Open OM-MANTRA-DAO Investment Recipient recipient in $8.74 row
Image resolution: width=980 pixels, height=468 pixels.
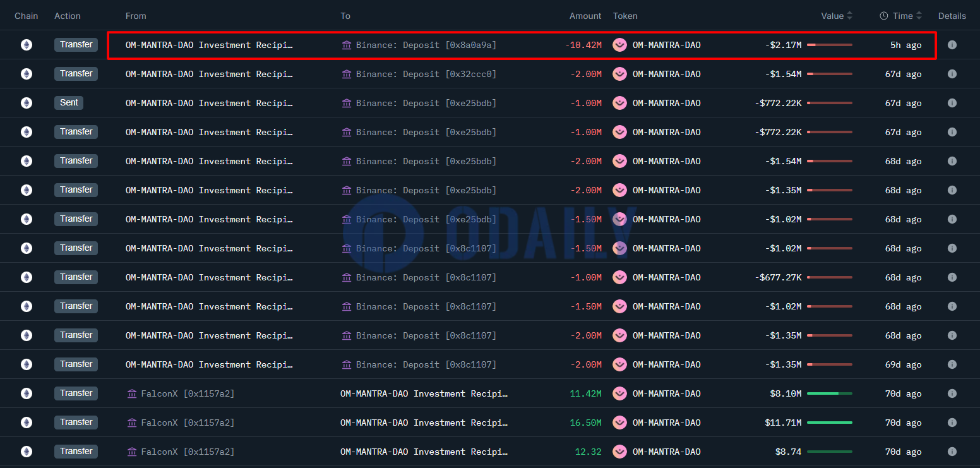(x=424, y=452)
